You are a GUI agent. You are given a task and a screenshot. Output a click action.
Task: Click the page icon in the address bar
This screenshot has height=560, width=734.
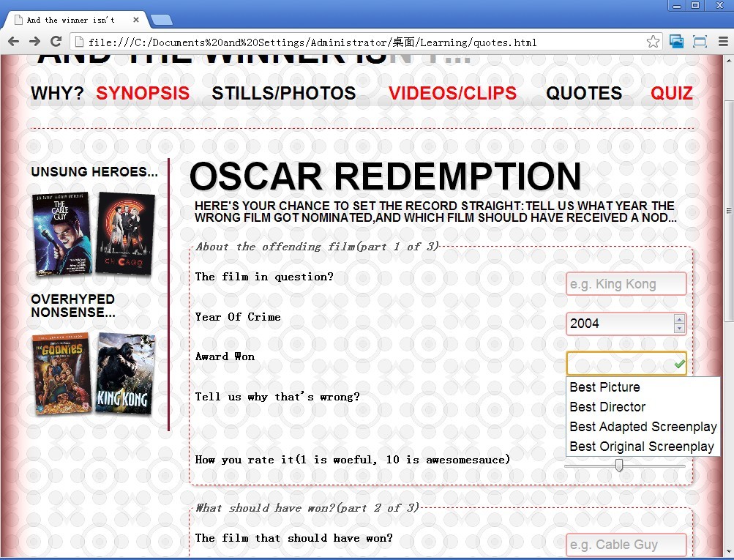[x=80, y=42]
